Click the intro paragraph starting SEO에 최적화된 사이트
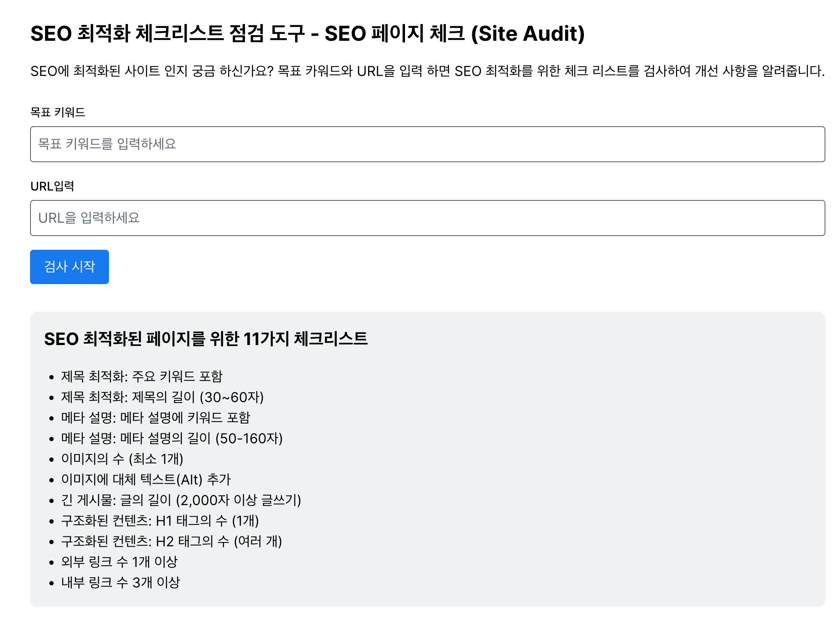 (x=427, y=71)
